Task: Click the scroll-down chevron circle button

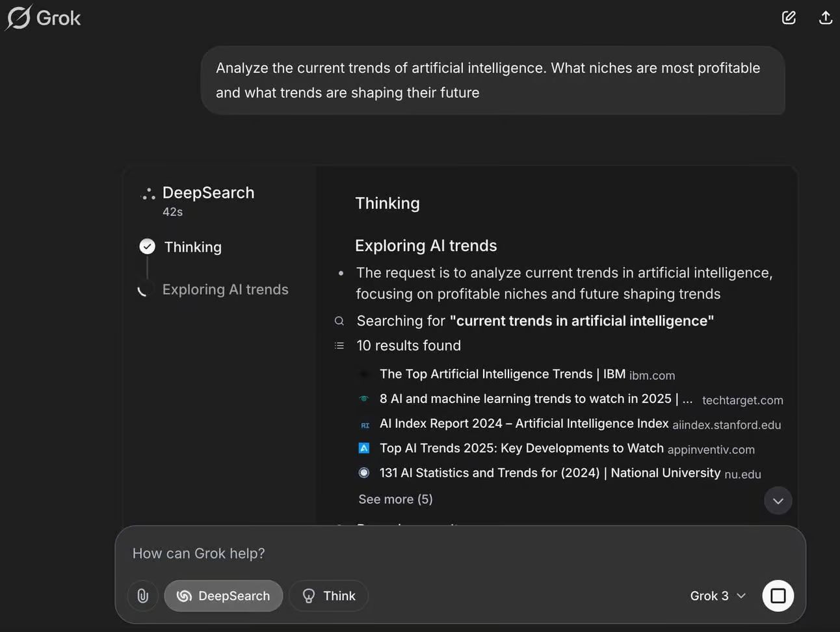Action: pyautogui.click(x=778, y=501)
